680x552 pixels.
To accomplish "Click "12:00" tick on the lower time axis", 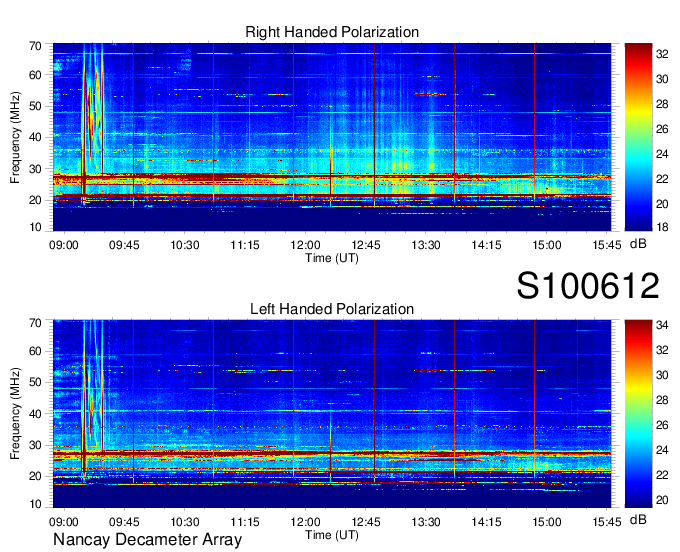I will 305,522.
